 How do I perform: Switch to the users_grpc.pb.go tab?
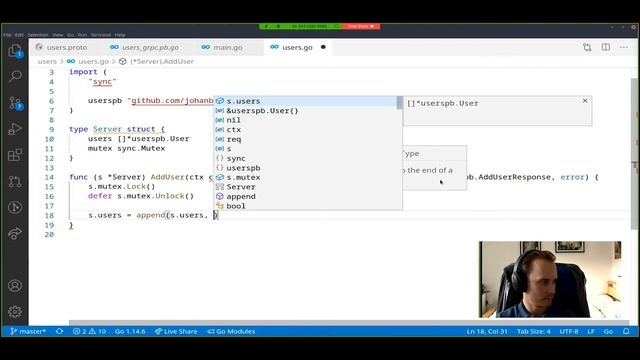click(x=145, y=47)
